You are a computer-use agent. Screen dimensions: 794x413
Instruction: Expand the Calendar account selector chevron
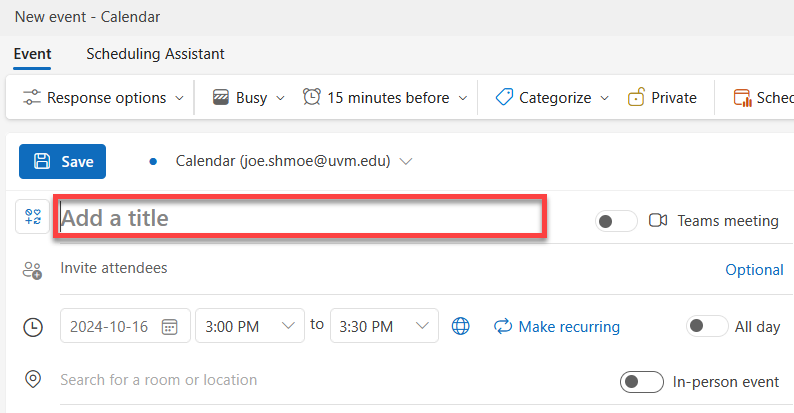point(406,161)
